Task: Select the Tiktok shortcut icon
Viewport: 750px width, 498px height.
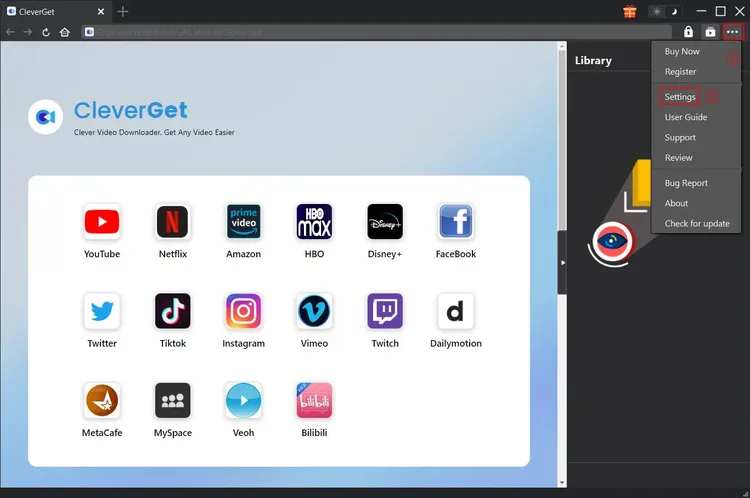Action: [x=173, y=311]
